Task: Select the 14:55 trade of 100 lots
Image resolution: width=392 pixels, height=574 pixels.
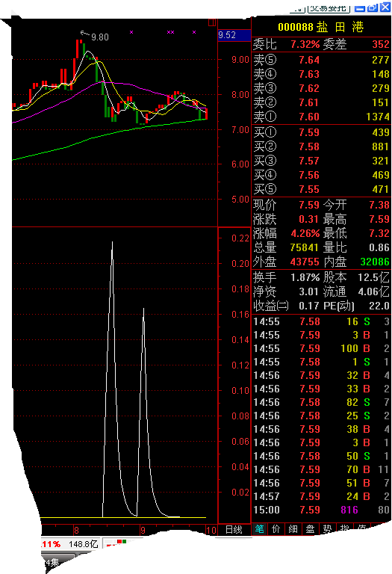Action: click(x=321, y=348)
